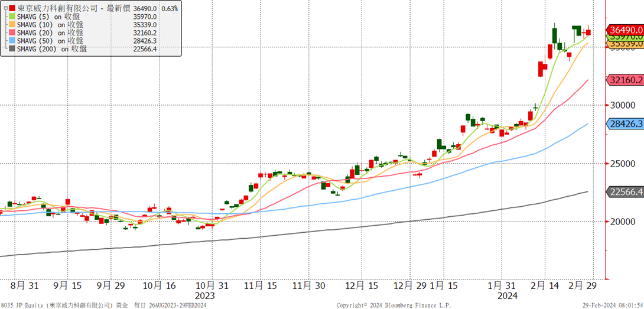Click the green SMAVG (5) color swatch

point(12,17)
